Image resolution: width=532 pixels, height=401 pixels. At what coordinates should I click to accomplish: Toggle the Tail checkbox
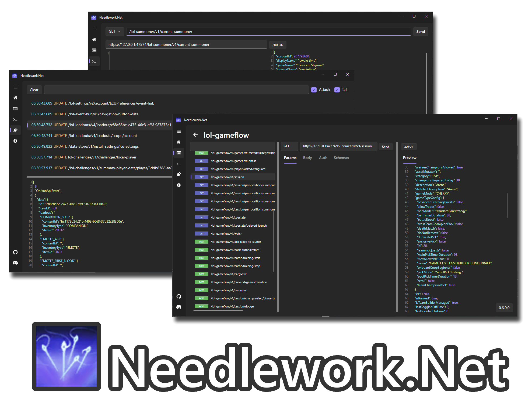pos(337,90)
